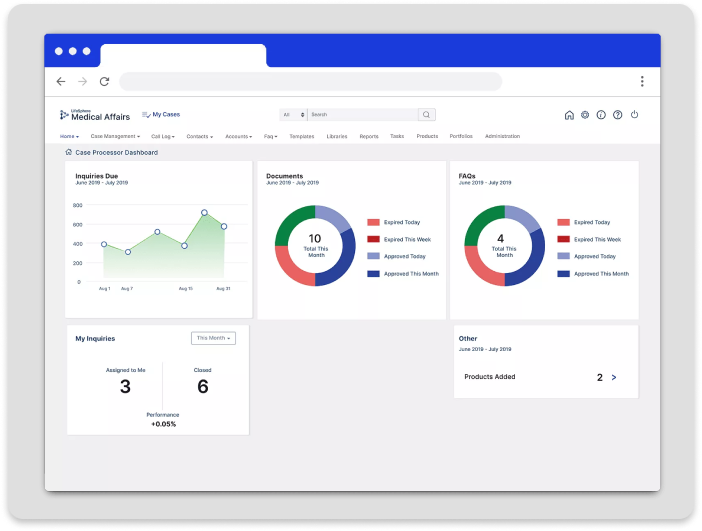Viewport: 702px width, 531px height.
Task: Click in the Search input field
Action: pyautogui.click(x=360, y=115)
